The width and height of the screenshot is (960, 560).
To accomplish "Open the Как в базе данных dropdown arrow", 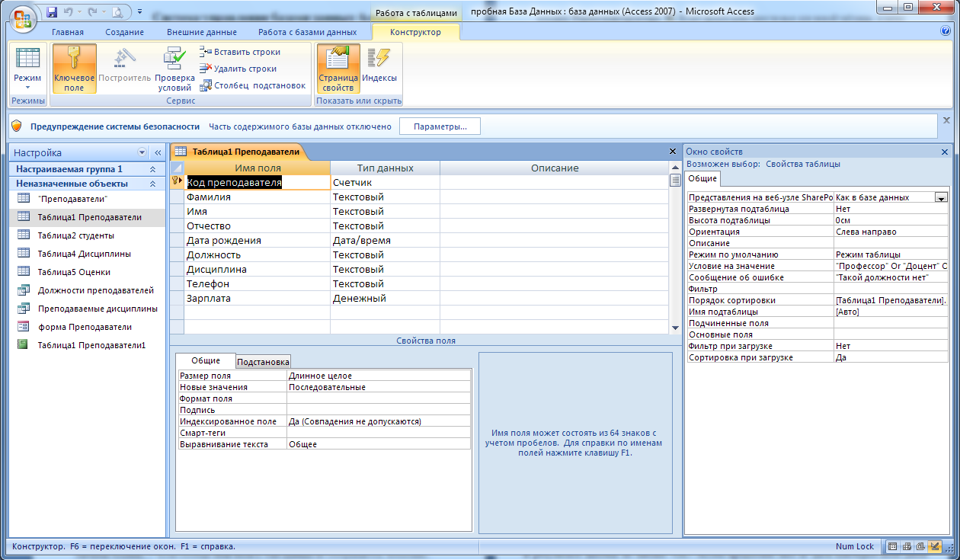I will pyautogui.click(x=941, y=197).
